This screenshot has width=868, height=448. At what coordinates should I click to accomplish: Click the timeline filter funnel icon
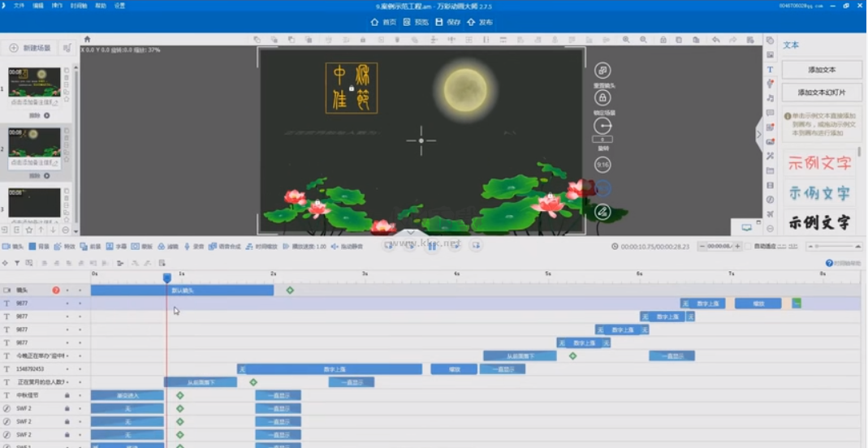16,263
